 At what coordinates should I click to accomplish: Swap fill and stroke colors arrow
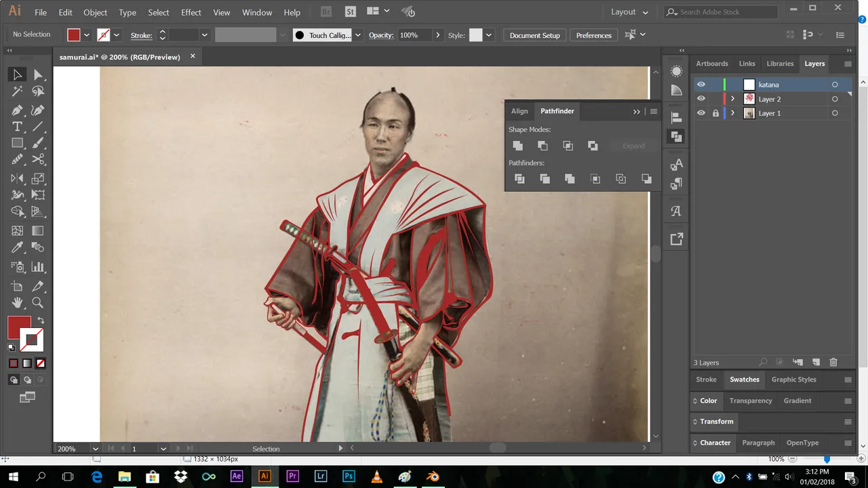[41, 321]
